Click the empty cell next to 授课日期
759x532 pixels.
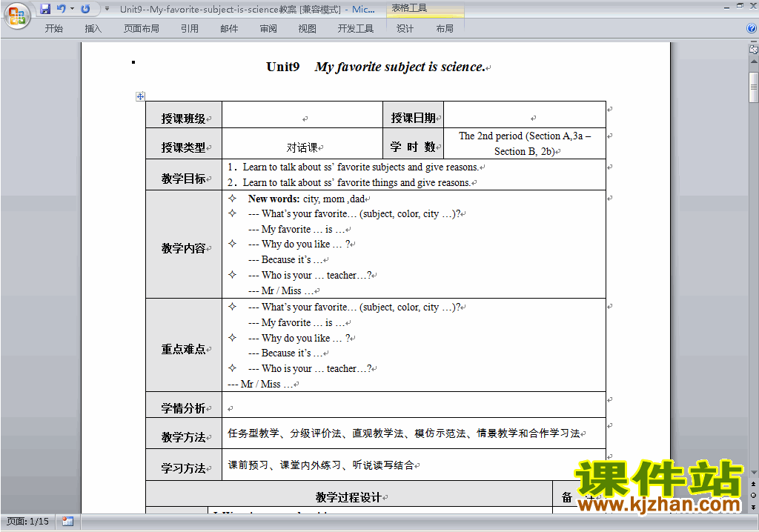525,115
